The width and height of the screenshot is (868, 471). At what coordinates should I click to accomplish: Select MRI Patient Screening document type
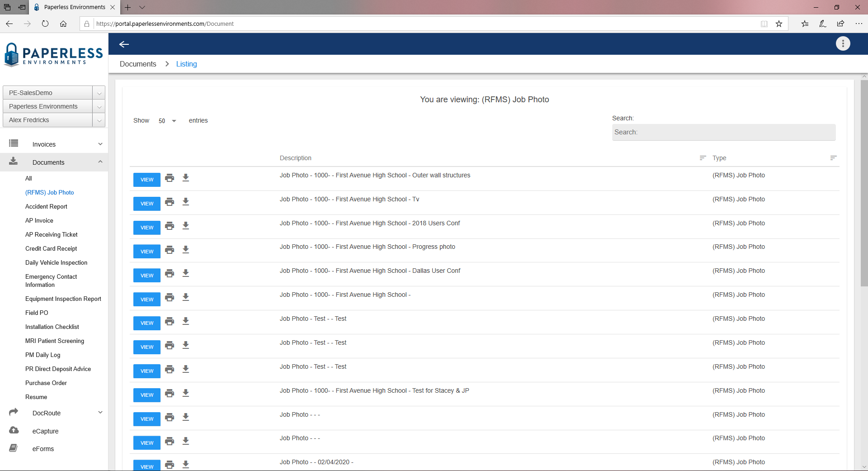click(55, 341)
